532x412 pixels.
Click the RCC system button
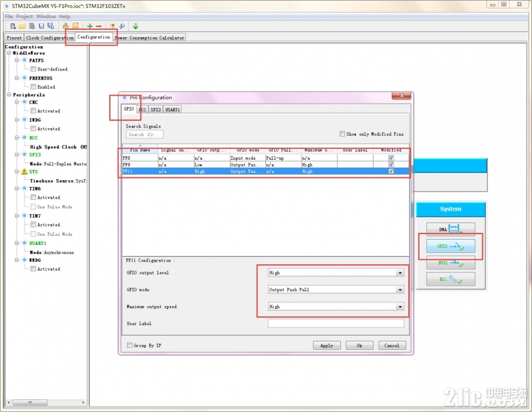451,279
